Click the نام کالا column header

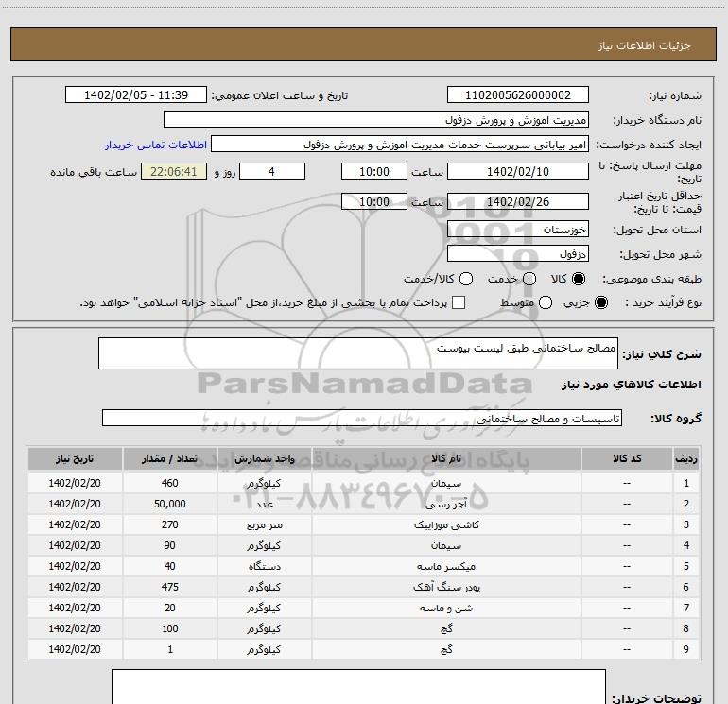(446, 459)
